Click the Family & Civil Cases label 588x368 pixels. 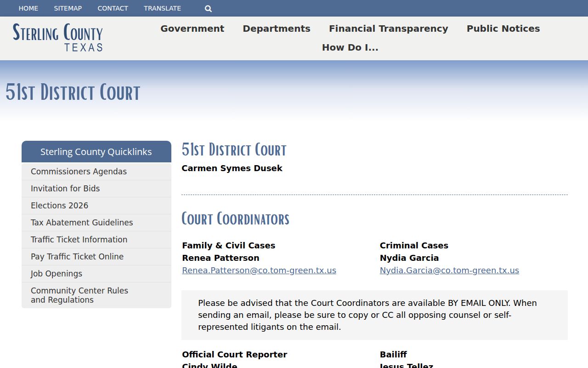(229, 246)
